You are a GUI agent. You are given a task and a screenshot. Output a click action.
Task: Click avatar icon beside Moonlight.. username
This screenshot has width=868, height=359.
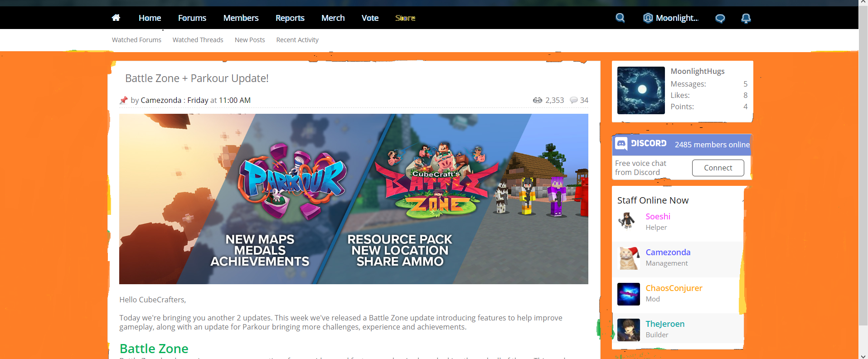648,18
